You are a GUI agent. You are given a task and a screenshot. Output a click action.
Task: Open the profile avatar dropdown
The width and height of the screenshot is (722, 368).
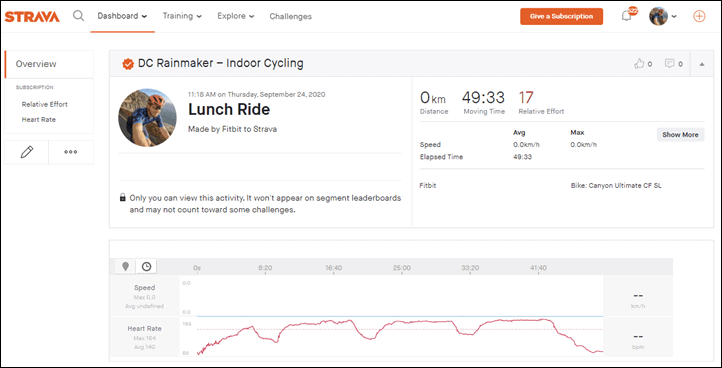[x=663, y=16]
